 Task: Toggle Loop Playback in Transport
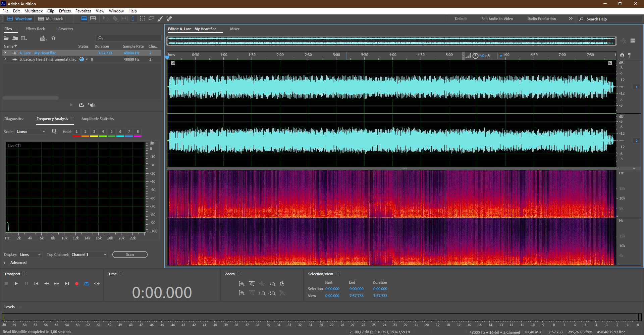(87, 284)
